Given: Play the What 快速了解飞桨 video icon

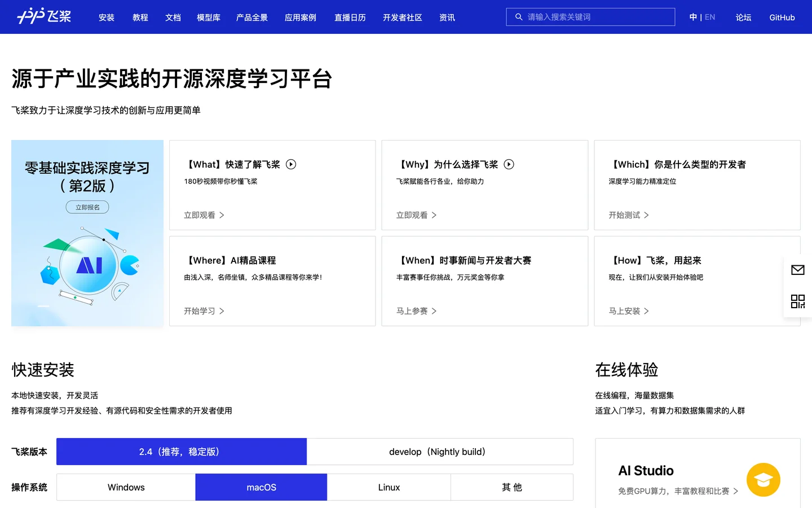Looking at the screenshot, I should (x=291, y=164).
